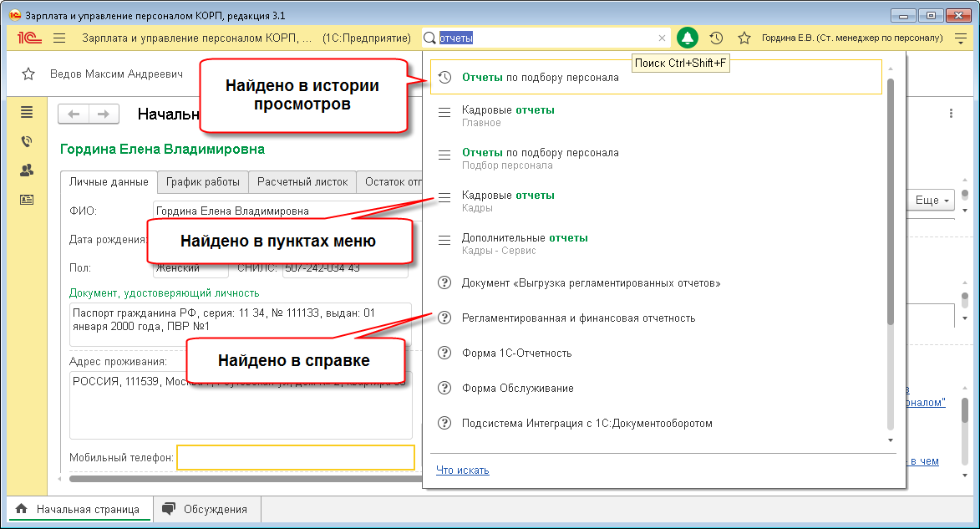Click the search results vertical scrollbar thumb
The image size is (980, 529).
click(x=890, y=201)
